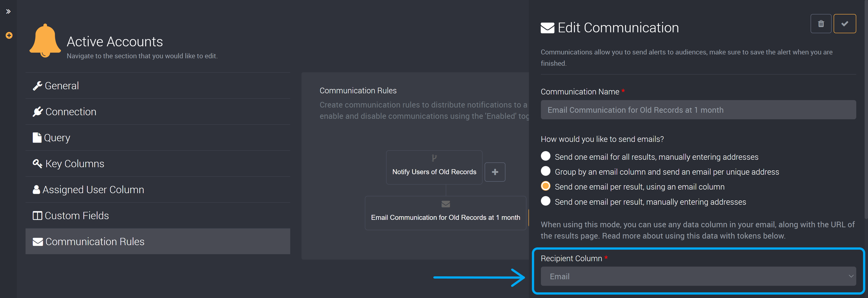Confirm edits with the checkmark button
868x298 pixels.
[x=844, y=23]
